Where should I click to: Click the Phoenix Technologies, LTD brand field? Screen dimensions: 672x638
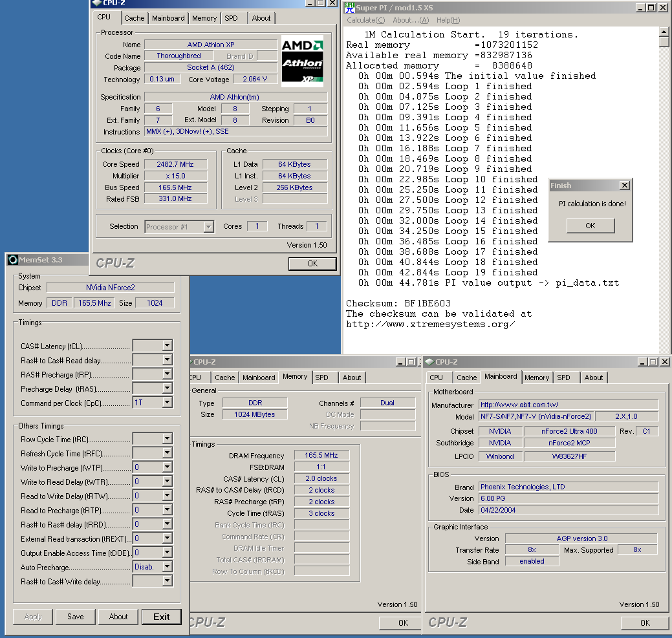coord(569,487)
